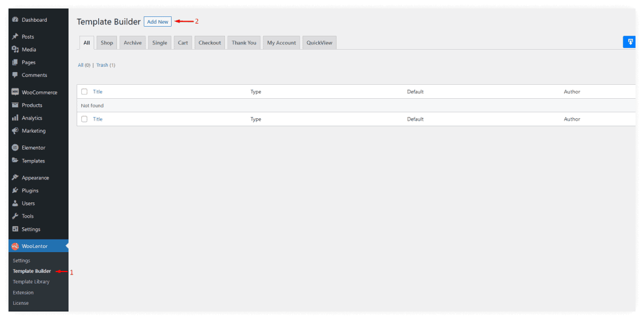
Task: Toggle the select-all checkbox in table header
Action: click(84, 92)
